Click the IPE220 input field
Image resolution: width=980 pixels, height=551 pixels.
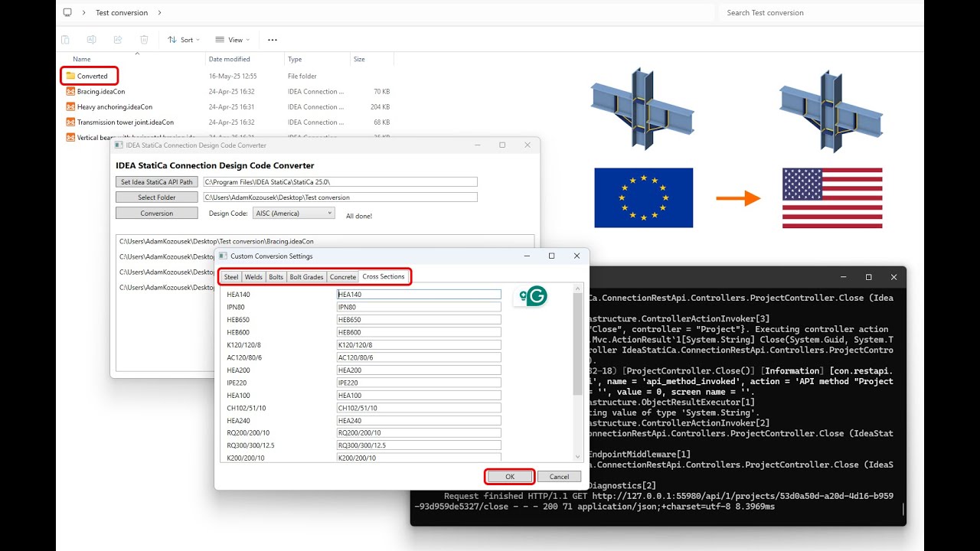pyautogui.click(x=419, y=383)
